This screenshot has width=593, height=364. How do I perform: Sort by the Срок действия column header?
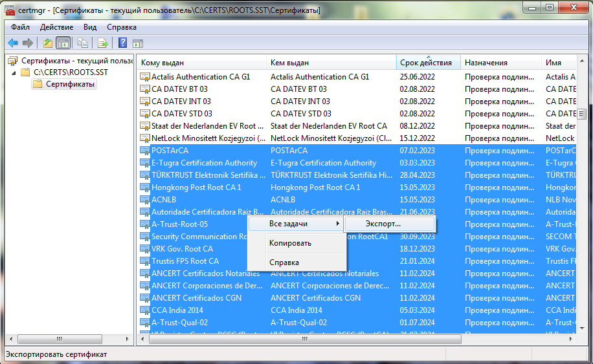tap(429, 63)
